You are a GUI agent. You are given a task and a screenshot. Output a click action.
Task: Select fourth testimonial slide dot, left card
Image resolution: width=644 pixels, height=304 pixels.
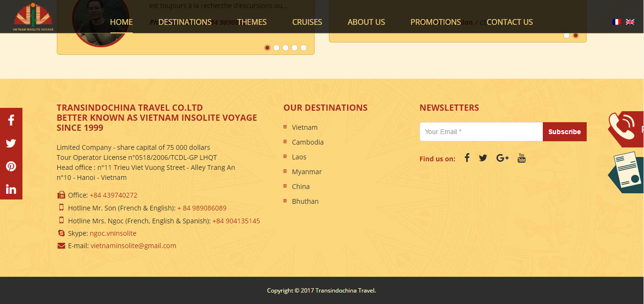point(295,48)
